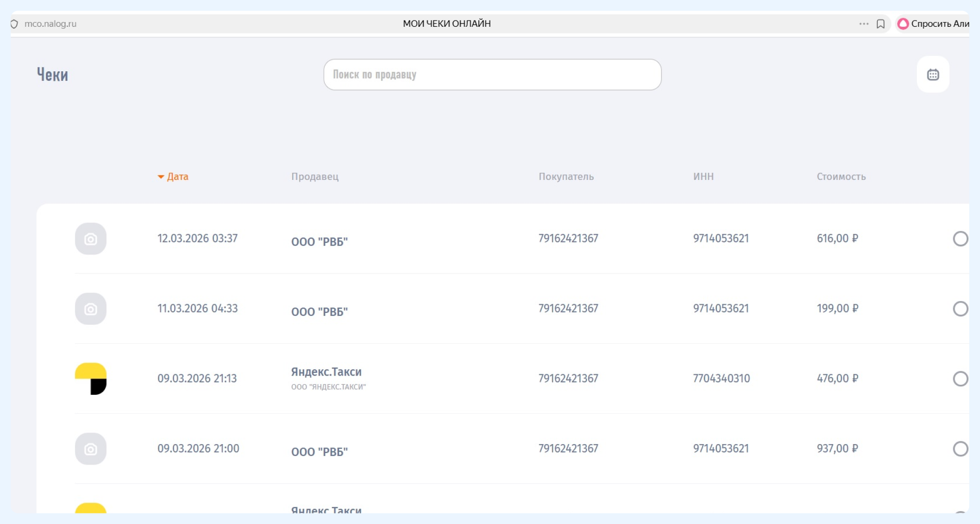This screenshot has width=980, height=524.
Task: Click the Покупатель column header
Action: click(x=566, y=177)
